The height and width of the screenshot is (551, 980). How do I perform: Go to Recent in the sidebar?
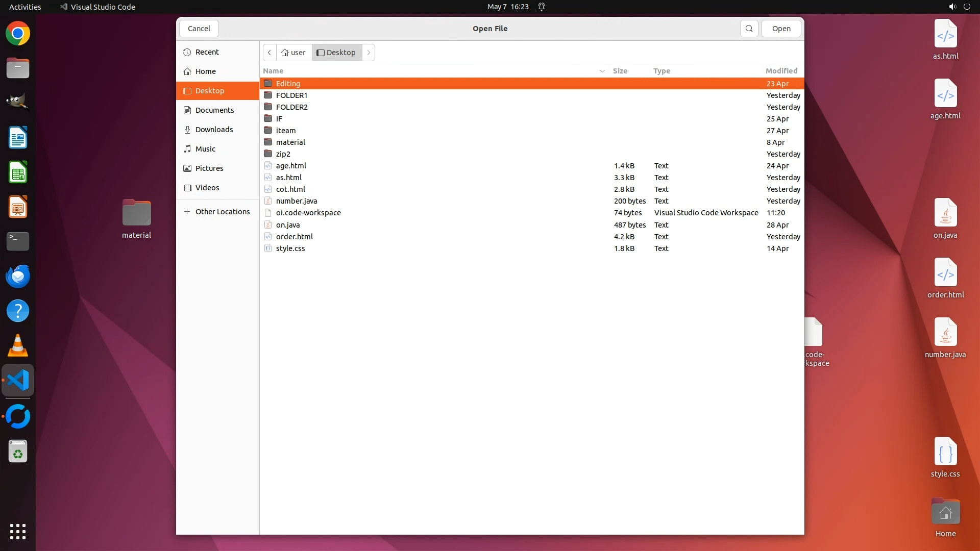[x=207, y=52]
